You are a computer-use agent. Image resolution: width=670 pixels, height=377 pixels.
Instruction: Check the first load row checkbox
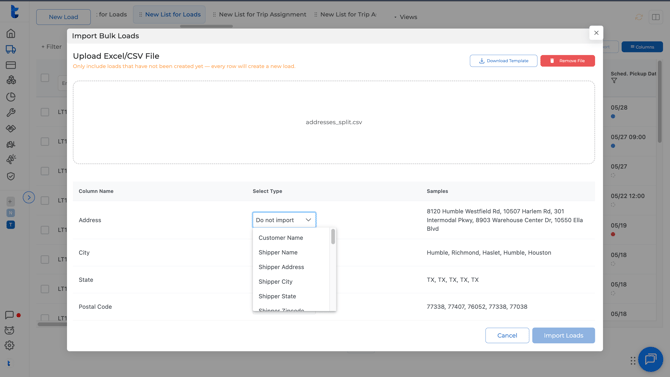45,112
